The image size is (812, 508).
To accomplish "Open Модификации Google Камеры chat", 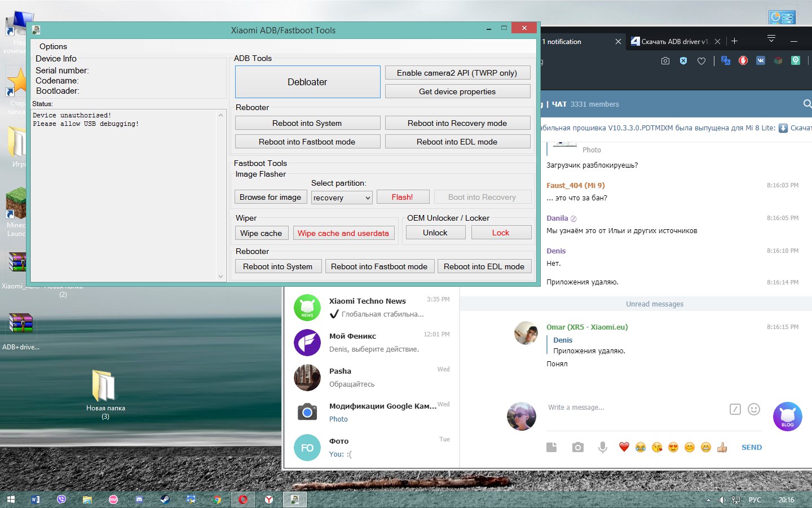I will pos(372,412).
